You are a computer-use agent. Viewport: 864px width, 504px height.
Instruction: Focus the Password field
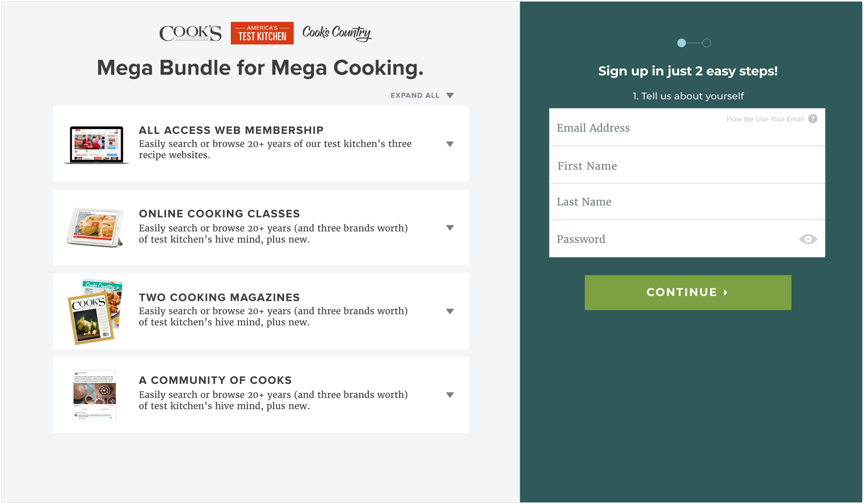click(x=687, y=239)
